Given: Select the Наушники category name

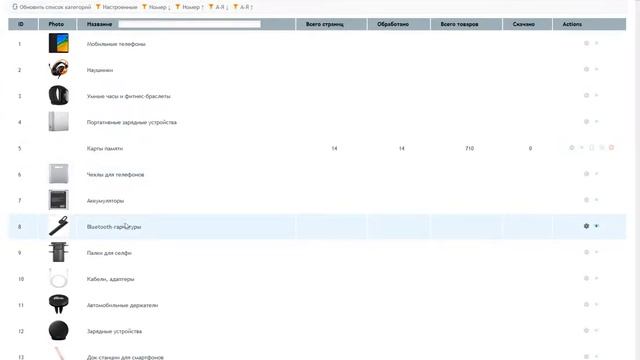Looking at the screenshot, I should click(x=100, y=70).
